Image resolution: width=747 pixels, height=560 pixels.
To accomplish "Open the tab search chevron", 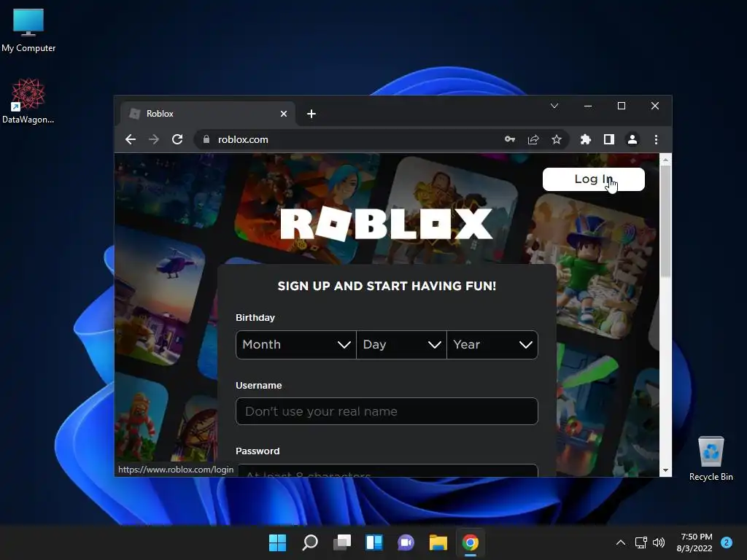I will click(x=554, y=106).
